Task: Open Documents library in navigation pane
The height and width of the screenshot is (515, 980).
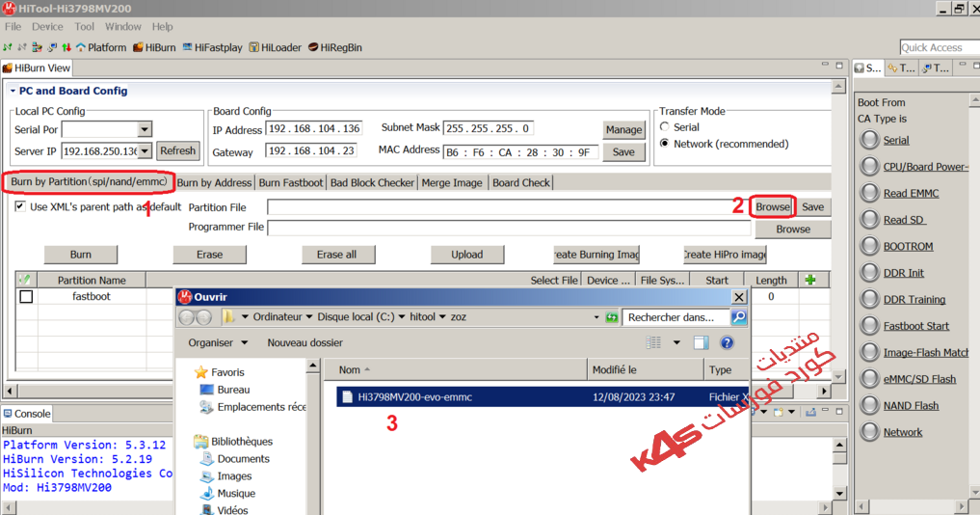Action: (x=235, y=459)
